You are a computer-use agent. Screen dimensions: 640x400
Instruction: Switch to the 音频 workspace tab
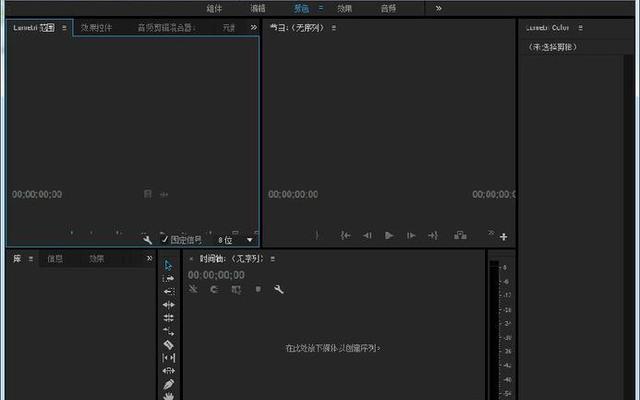coord(388,9)
